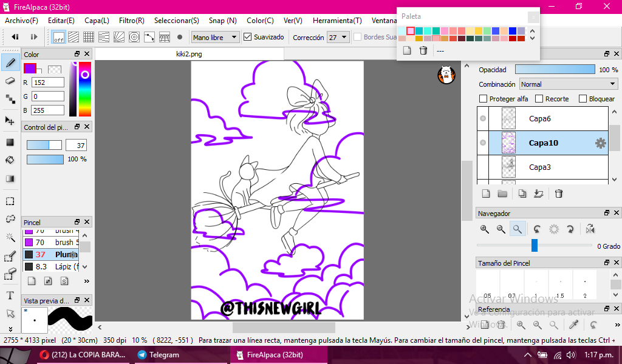The width and height of the screenshot is (622, 364).
Task: Toggle visibility of layer Capa10
Action: coord(483,143)
